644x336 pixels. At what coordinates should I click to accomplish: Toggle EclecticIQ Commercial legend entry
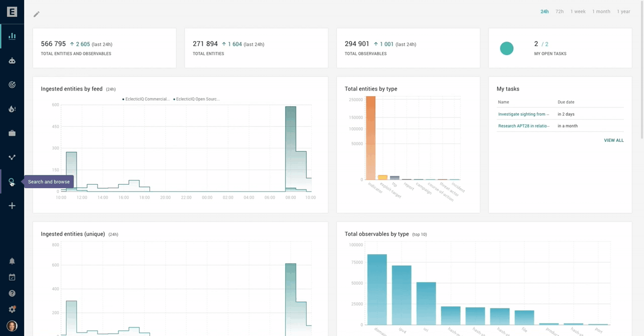pos(146,99)
